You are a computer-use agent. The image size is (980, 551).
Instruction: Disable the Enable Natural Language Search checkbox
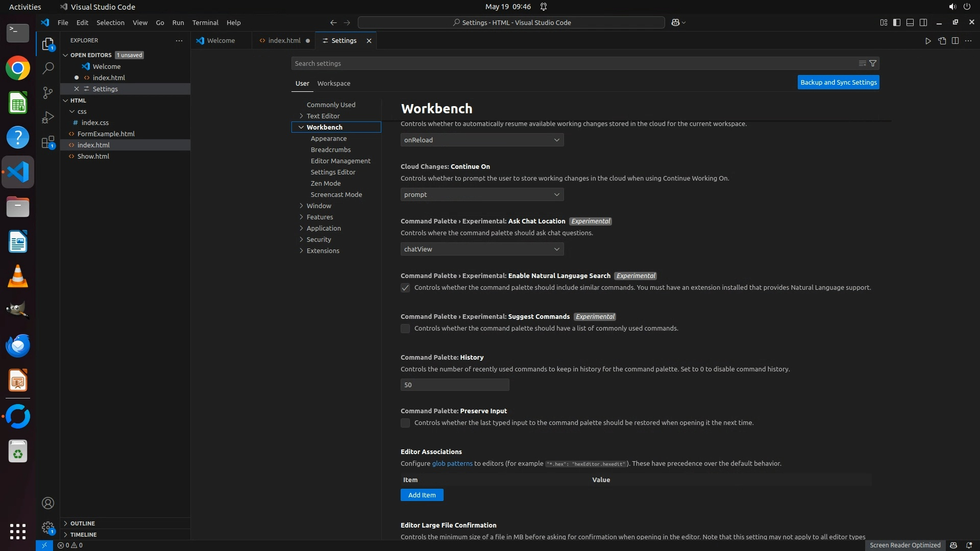point(405,288)
